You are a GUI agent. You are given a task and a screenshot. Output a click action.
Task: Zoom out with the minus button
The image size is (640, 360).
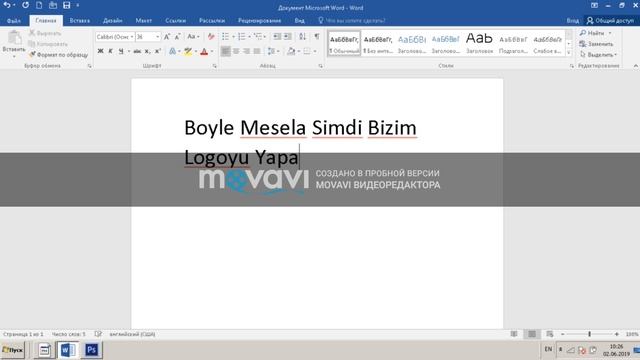click(562, 334)
